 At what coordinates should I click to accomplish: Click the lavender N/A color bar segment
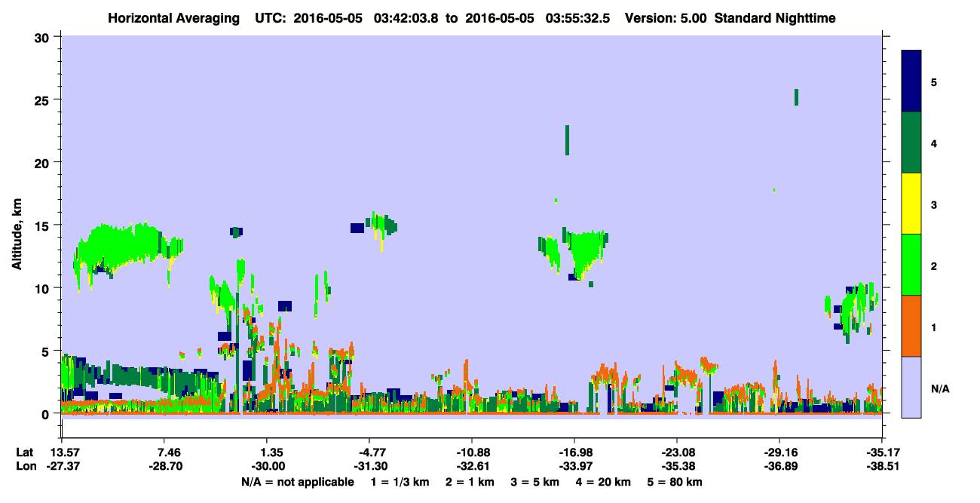pyautogui.click(x=911, y=387)
